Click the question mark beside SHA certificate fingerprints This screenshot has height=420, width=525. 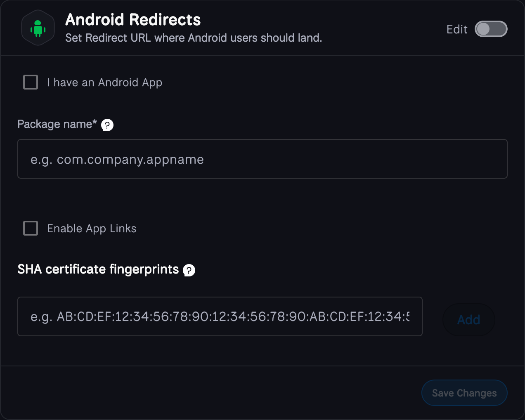189,270
